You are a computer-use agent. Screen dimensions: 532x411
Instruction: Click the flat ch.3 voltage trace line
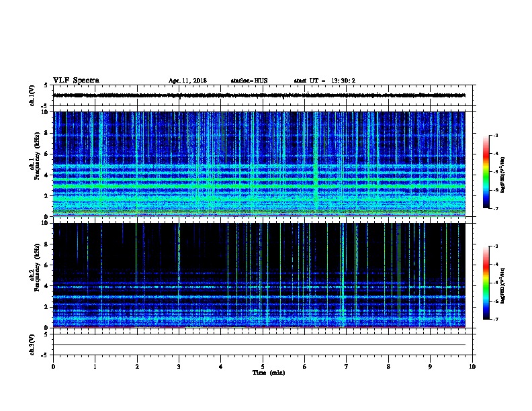(259, 345)
